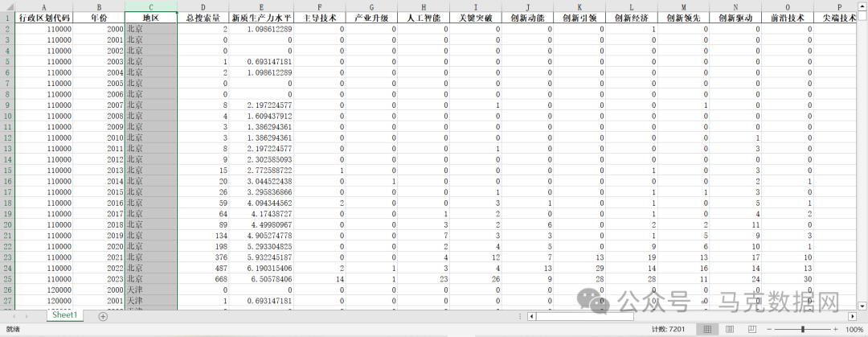Click the 关键突破 header cell
This screenshot has height=337, width=868.
tap(476, 18)
